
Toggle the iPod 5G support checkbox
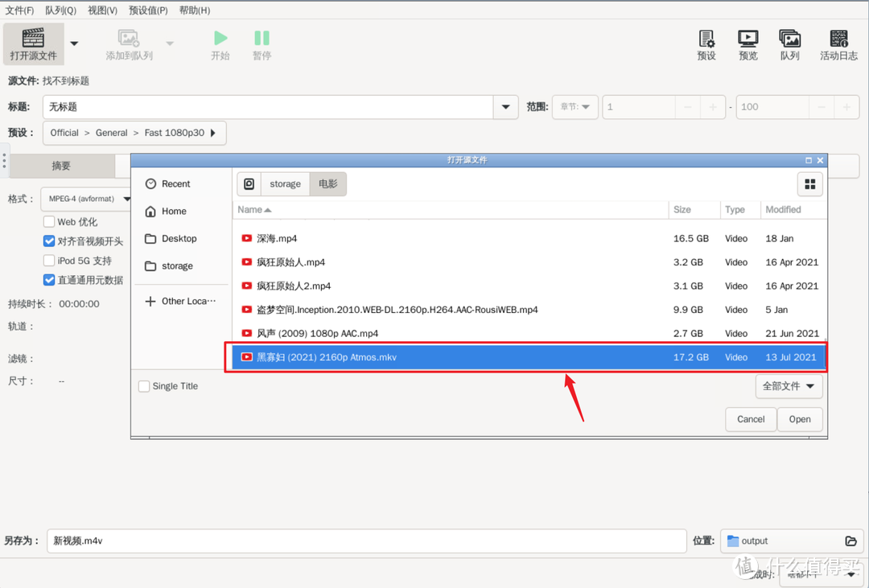pyautogui.click(x=49, y=261)
